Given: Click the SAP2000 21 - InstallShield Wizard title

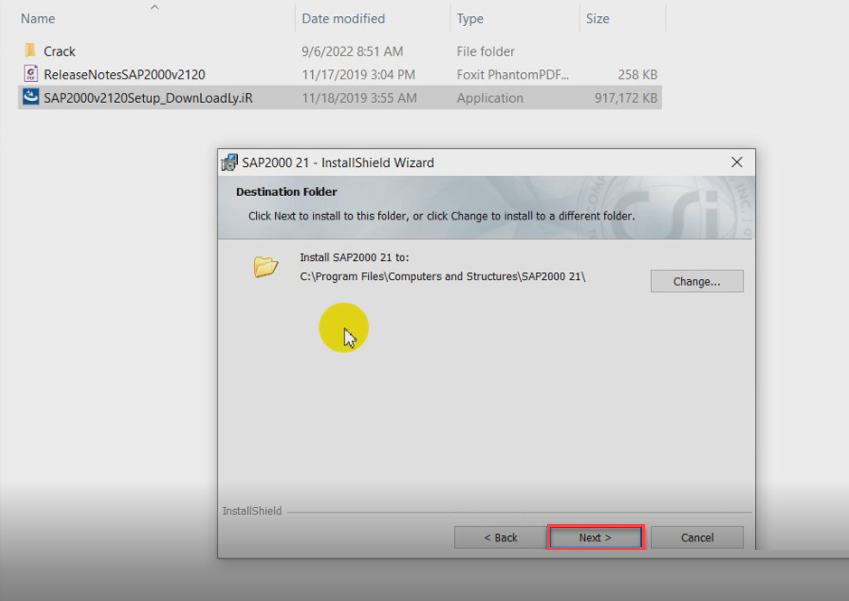Looking at the screenshot, I should (x=338, y=162).
